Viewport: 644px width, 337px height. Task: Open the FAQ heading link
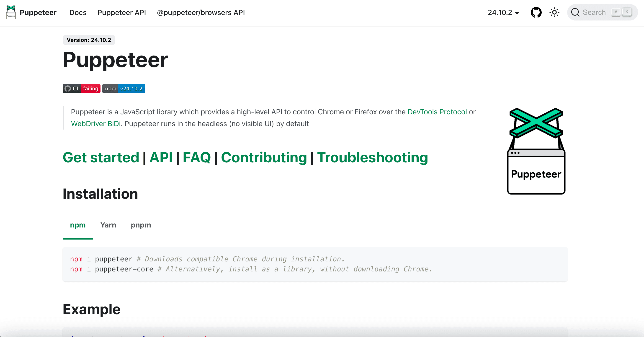point(197,157)
